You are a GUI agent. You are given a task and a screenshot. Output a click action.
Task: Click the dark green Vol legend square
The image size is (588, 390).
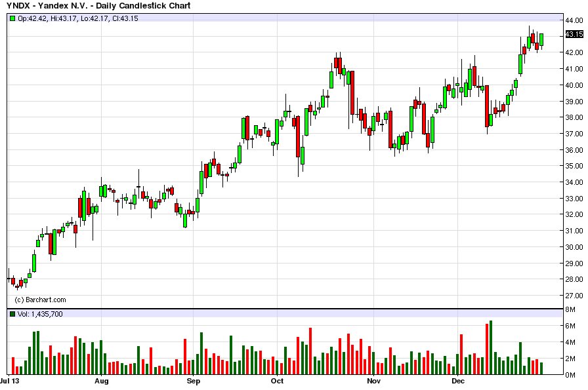click(12, 314)
